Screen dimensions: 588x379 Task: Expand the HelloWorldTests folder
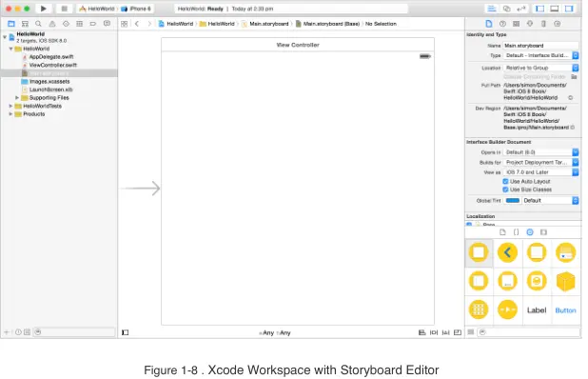pos(10,106)
